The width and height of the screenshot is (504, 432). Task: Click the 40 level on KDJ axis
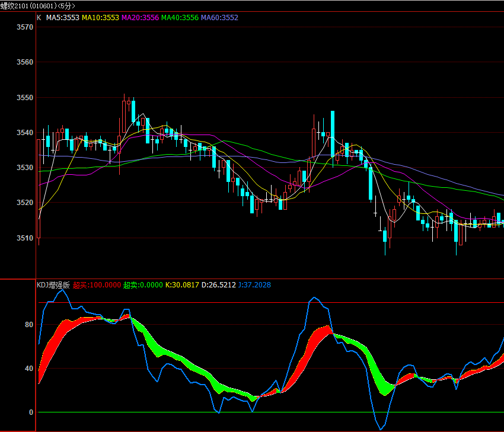click(x=29, y=369)
